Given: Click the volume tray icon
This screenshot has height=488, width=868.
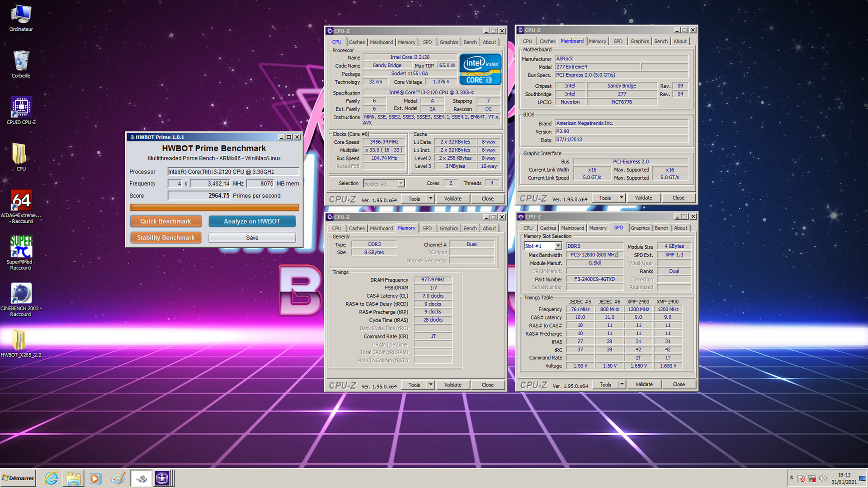Looking at the screenshot, I should [823, 478].
